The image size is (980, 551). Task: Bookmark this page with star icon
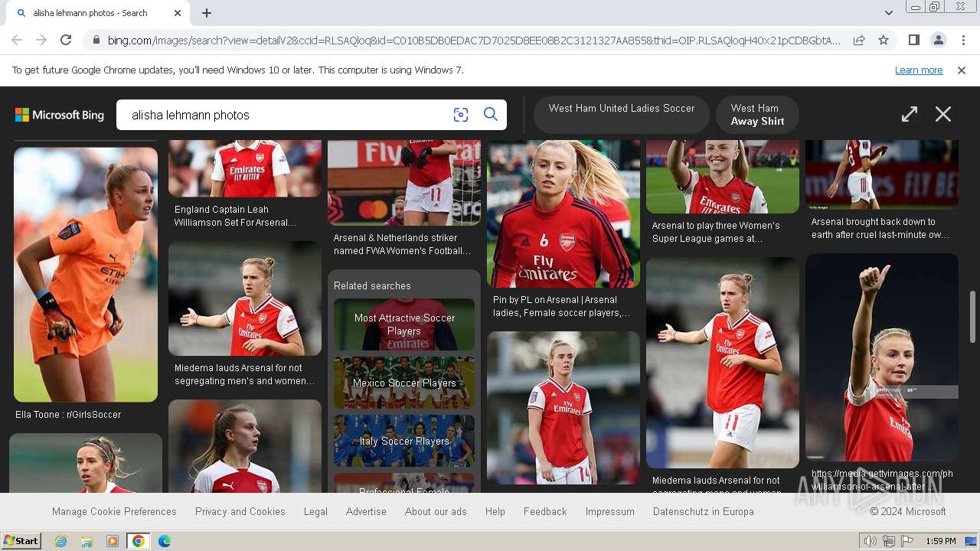tap(884, 40)
